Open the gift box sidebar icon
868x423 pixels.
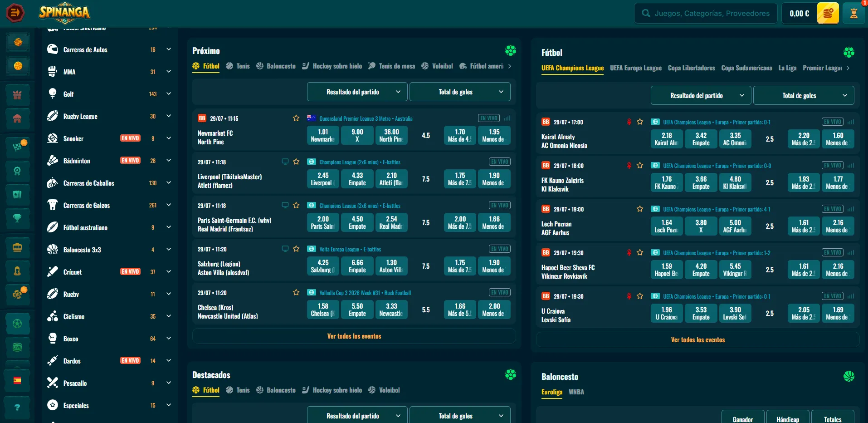point(17,95)
